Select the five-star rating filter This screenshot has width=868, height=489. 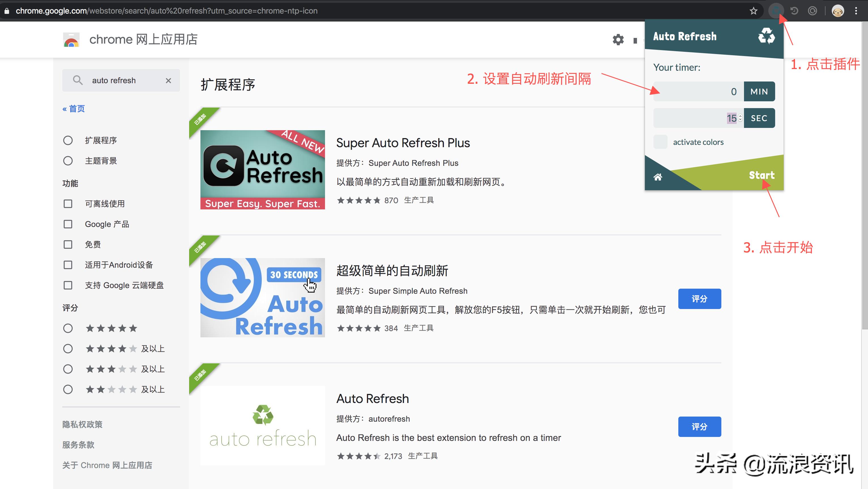click(68, 328)
